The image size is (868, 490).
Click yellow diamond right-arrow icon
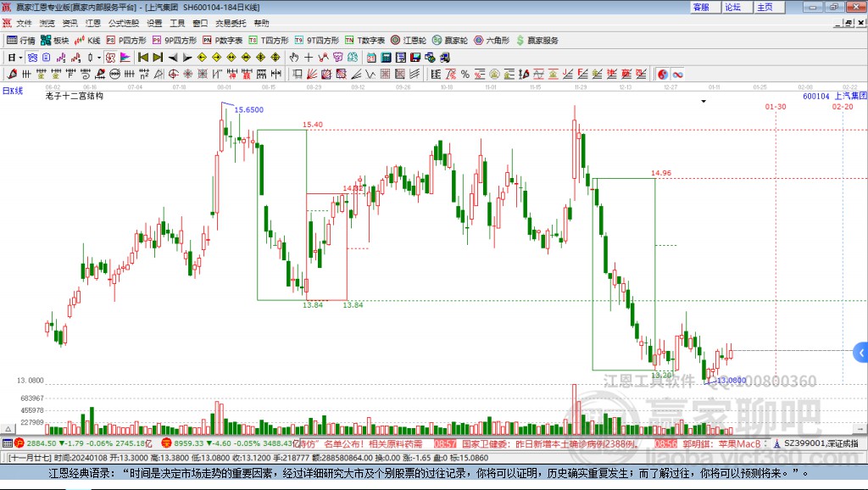tap(216, 58)
